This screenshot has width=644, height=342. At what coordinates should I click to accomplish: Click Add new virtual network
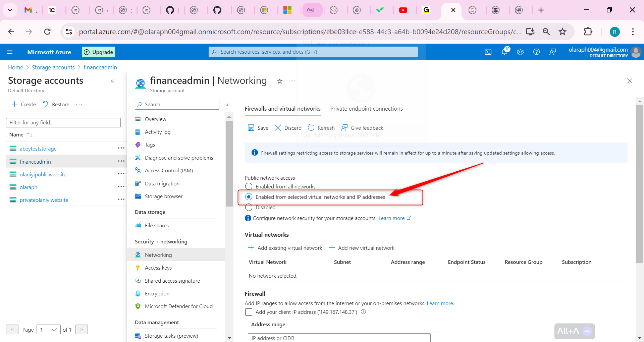click(362, 248)
